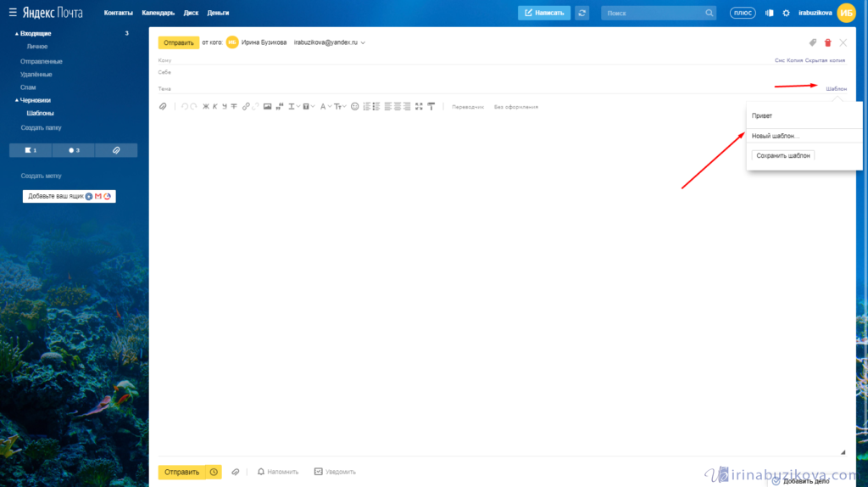Toggle Без оформления plain text mode

coord(516,107)
